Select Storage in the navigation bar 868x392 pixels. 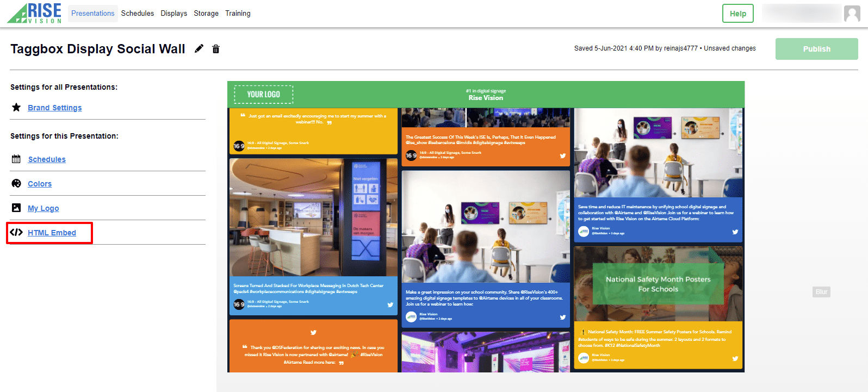[x=206, y=13]
